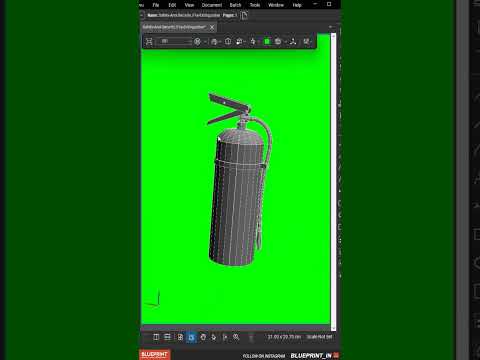Screen dimensions: 480x360
Task: Click the horizontal split view icon
Action: click(x=167, y=337)
